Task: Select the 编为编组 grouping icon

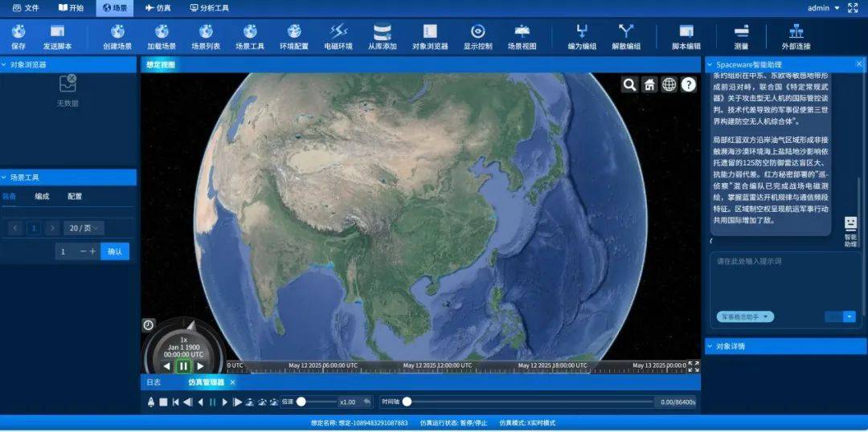Action: coord(582,32)
